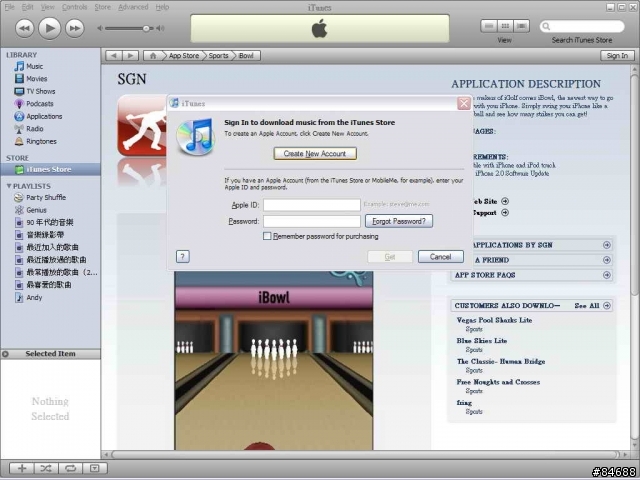Viewport: 640px width, 480px height.
Task: Switch to Cover Flow view button
Action: [x=521, y=26]
